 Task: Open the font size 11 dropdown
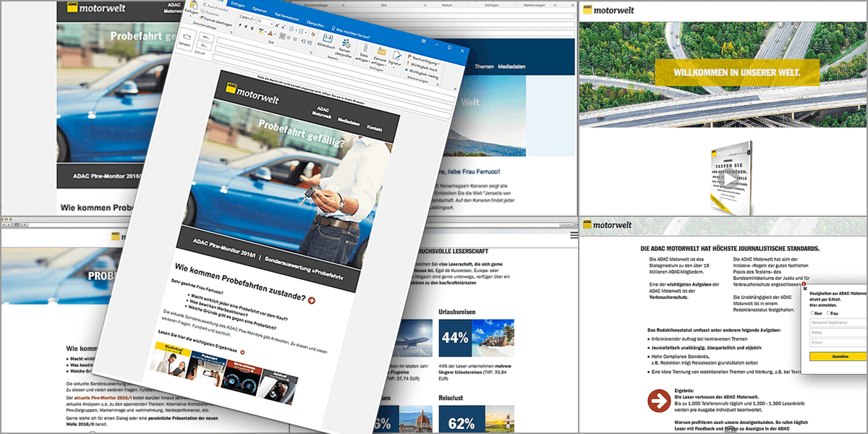265,22
